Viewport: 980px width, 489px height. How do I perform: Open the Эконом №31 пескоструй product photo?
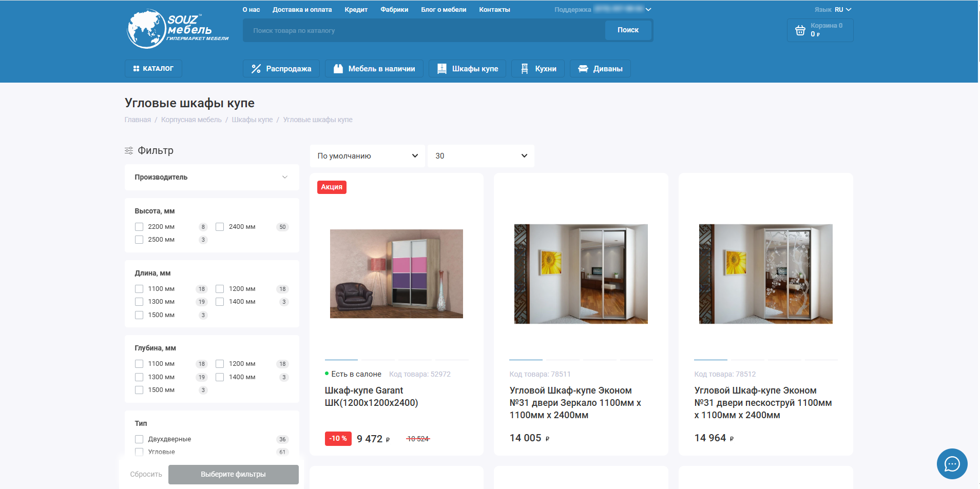coord(765,274)
